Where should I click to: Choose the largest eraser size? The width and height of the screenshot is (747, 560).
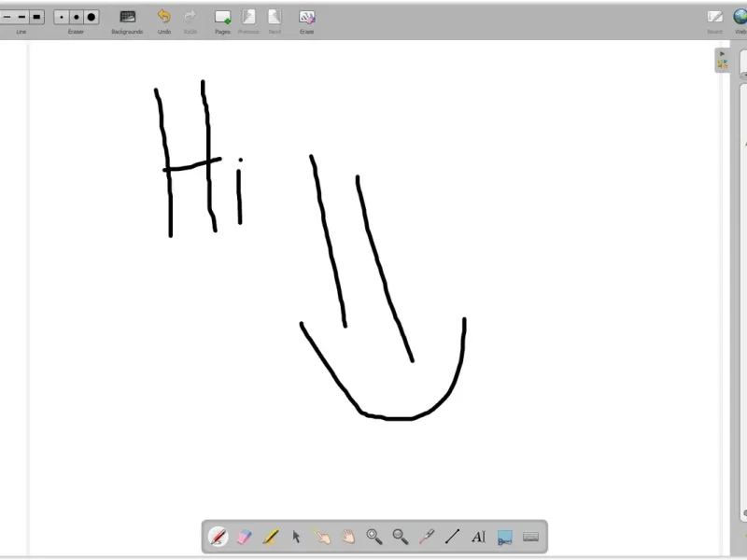pos(92,17)
